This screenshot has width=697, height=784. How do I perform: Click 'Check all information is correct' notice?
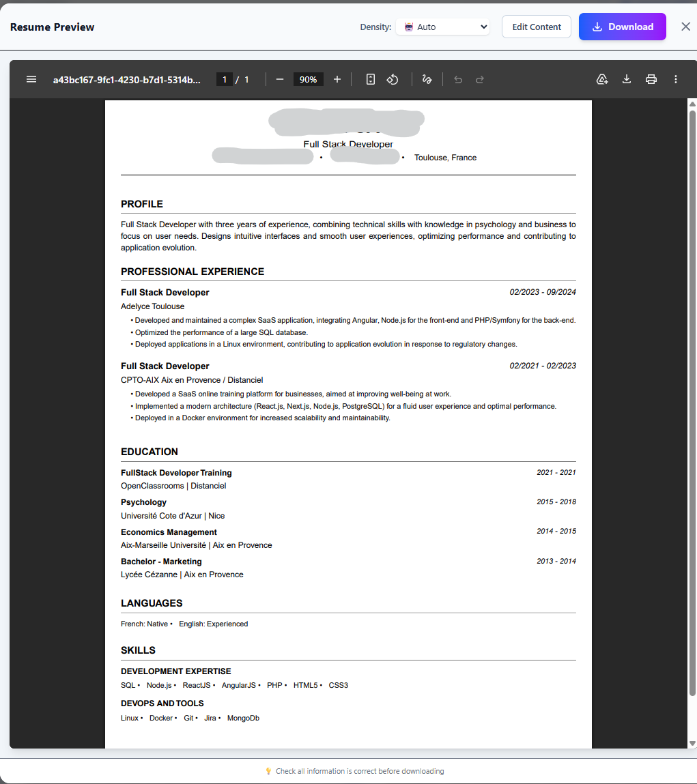click(360, 771)
